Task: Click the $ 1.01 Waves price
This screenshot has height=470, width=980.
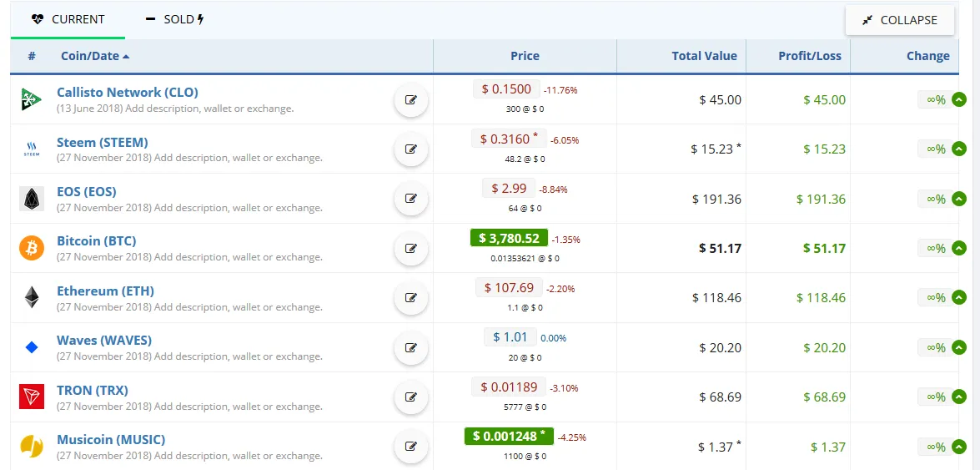Action: (510, 337)
